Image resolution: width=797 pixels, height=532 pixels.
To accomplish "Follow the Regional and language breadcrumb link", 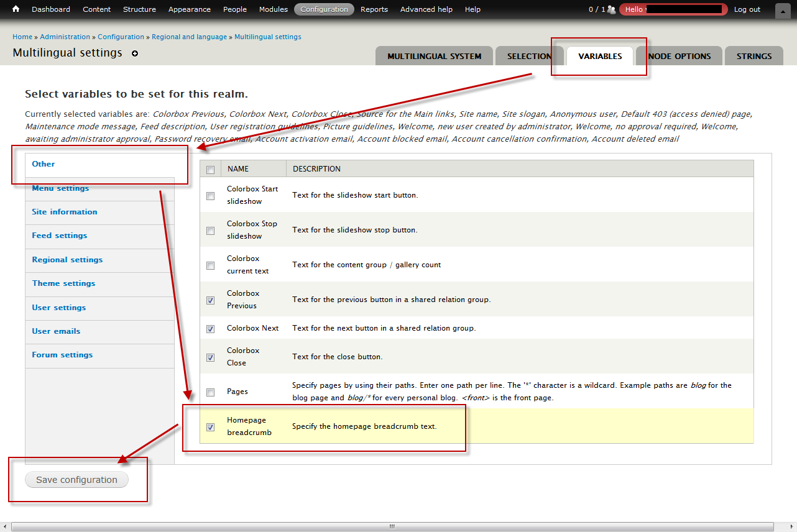I will pos(189,37).
